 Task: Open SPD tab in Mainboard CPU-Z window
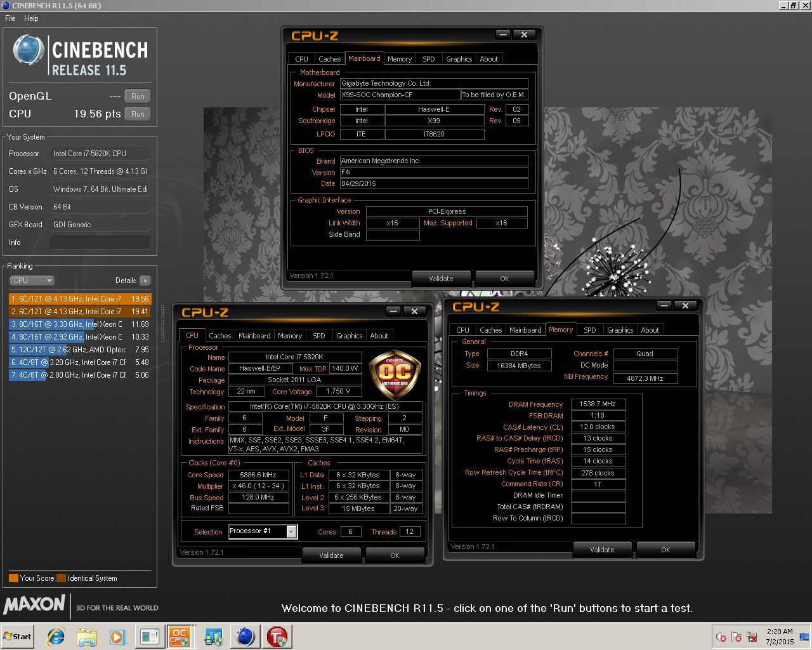[x=429, y=59]
